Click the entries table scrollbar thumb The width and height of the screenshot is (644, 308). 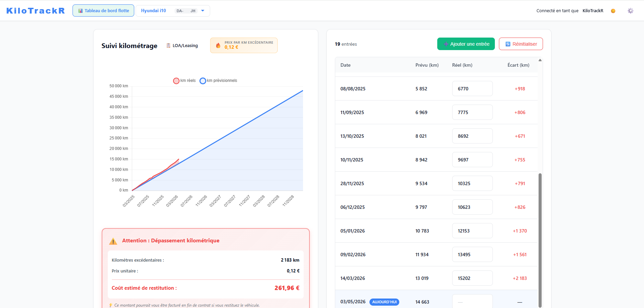click(540, 240)
